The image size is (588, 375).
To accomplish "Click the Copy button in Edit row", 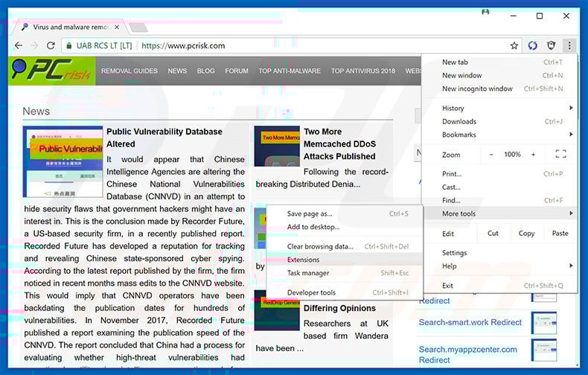I will click(x=526, y=233).
